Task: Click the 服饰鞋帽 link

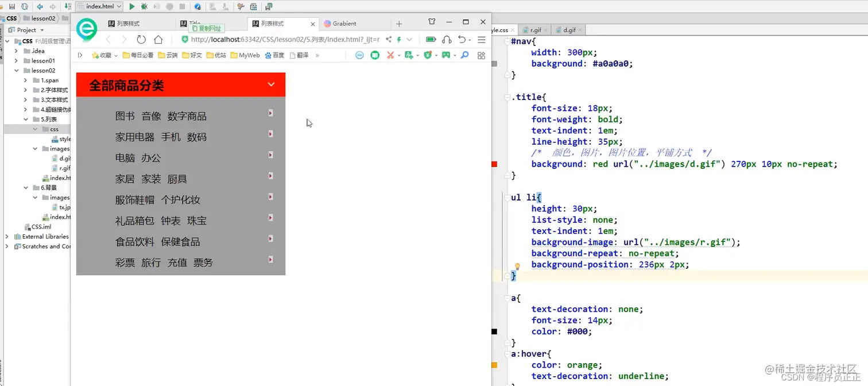Action: point(135,200)
